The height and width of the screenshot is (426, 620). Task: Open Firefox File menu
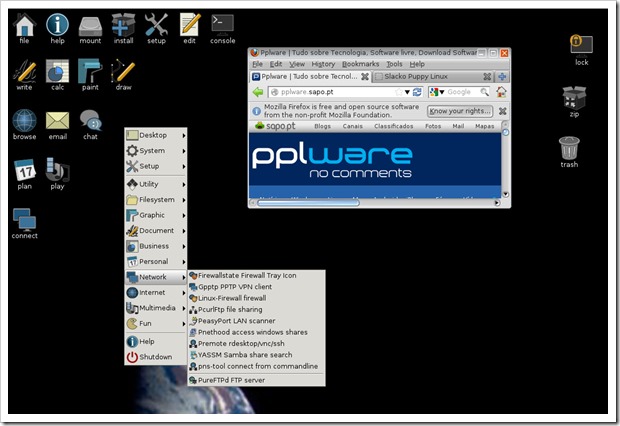pos(257,64)
